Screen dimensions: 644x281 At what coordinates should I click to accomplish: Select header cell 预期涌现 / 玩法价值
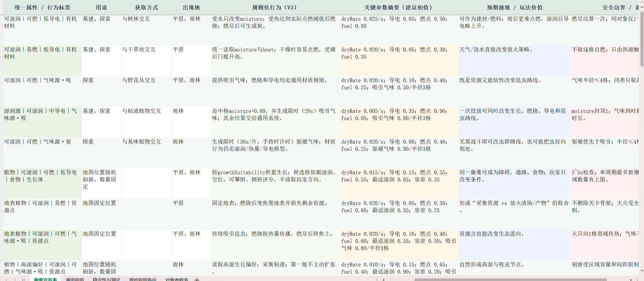(x=514, y=7)
